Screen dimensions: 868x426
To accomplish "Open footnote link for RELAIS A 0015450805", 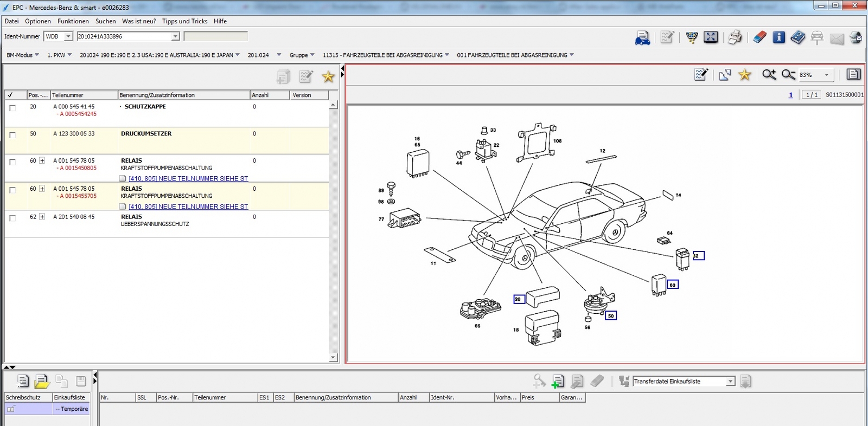I will pyautogui.click(x=188, y=178).
